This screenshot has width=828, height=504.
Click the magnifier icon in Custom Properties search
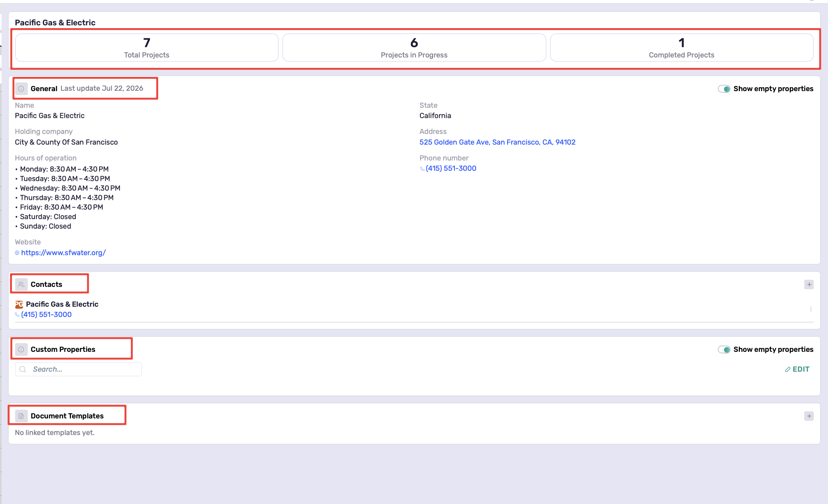pos(23,369)
